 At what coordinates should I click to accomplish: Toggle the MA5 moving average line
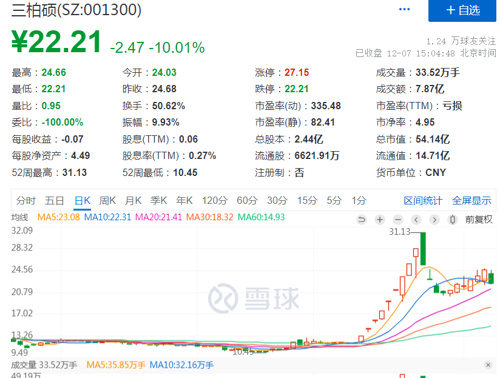pos(58,217)
